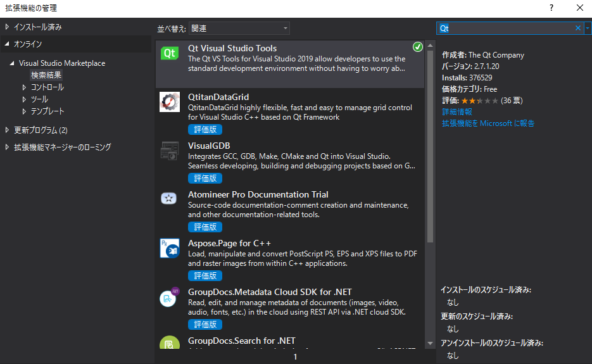Click 更新のスケジュール済み heading

tap(477, 317)
